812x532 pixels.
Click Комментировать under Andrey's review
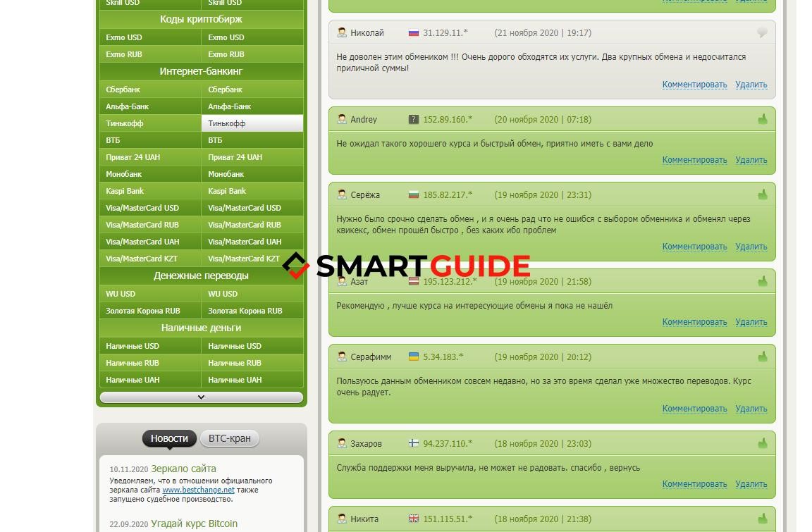click(694, 160)
